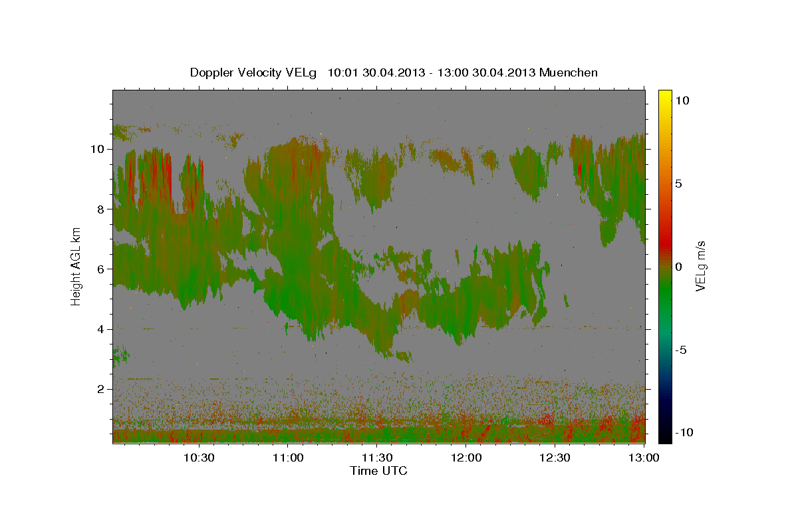This screenshot has width=798, height=532.
Task: Click the '12:30' time axis label
Action: [x=555, y=458]
